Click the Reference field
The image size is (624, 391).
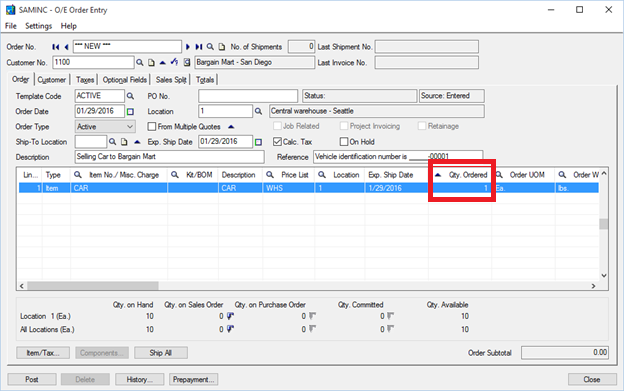(x=398, y=157)
